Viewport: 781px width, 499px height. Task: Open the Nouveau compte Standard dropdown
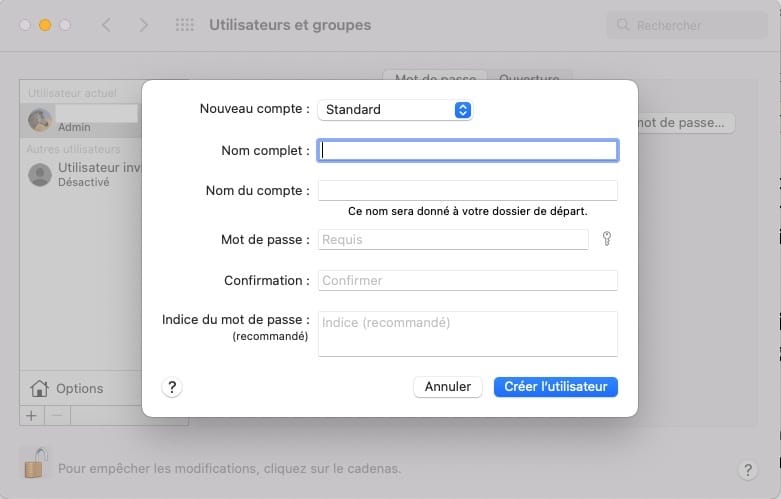tap(394, 110)
